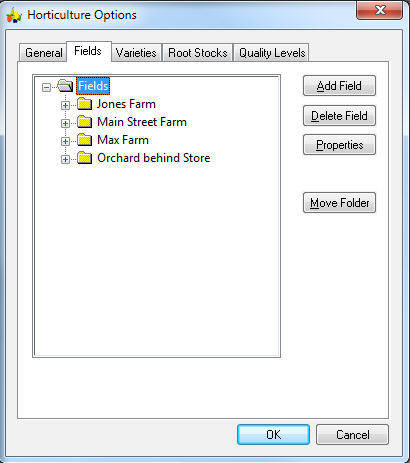Click the Delete Field button
The width and height of the screenshot is (410, 463).
(x=339, y=116)
